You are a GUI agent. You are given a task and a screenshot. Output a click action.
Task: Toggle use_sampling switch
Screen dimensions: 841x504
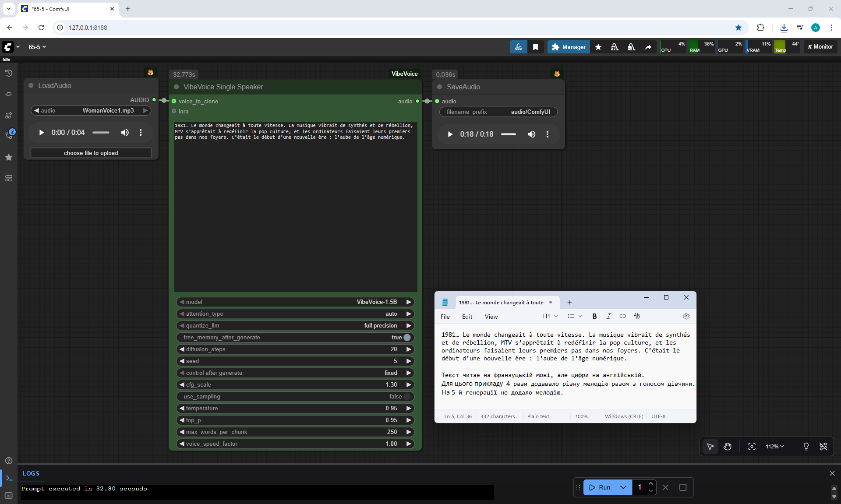[x=407, y=397]
